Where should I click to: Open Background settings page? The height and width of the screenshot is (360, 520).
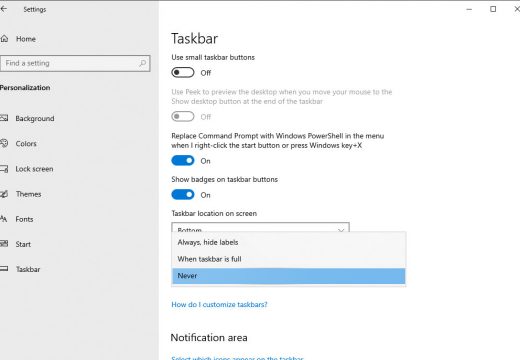(35, 118)
